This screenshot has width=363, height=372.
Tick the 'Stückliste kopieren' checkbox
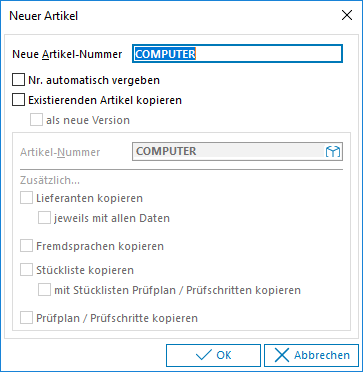click(x=26, y=270)
